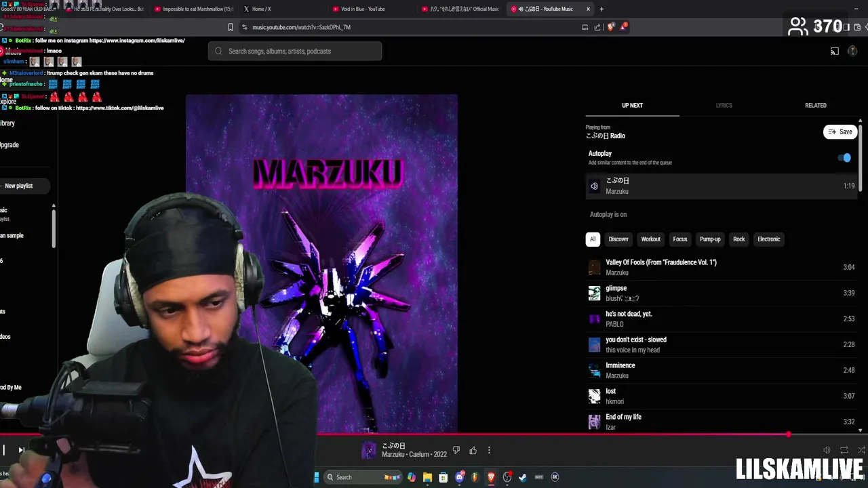Open Discord from the taskbar
This screenshot has width=868, height=488.
click(460, 477)
